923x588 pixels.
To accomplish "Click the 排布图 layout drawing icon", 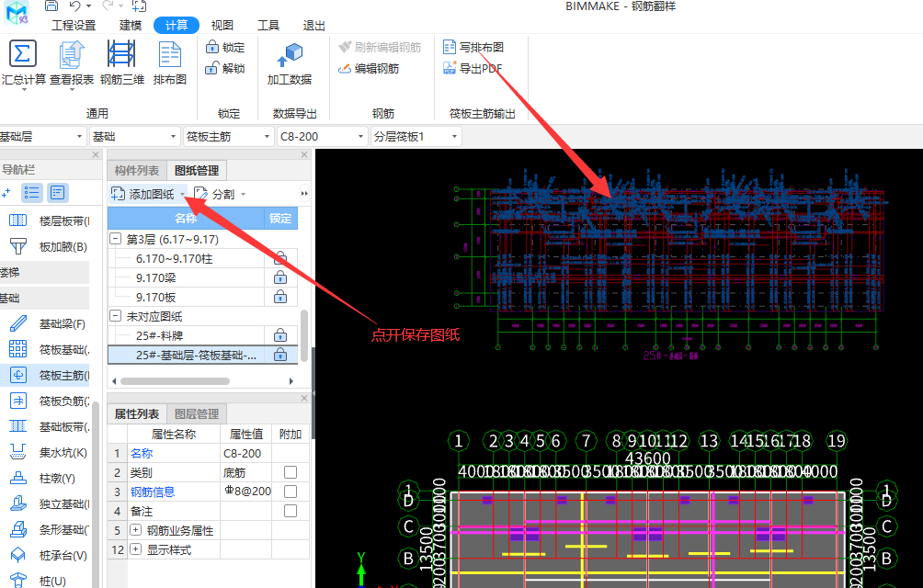I will pos(169,54).
